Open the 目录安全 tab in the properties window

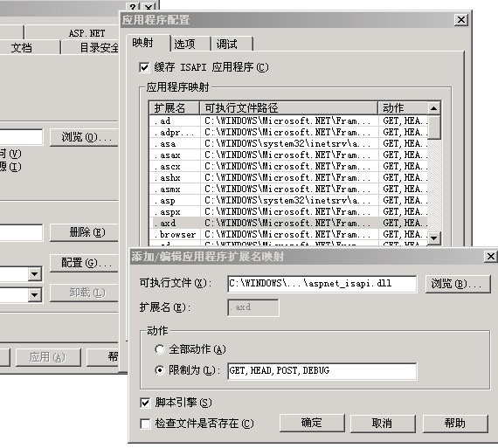[x=91, y=48]
